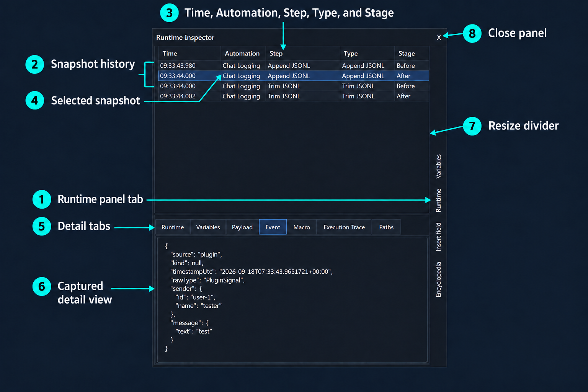Image resolution: width=588 pixels, height=392 pixels.
Task: Click the "name": "tester" line
Action: [x=199, y=305]
